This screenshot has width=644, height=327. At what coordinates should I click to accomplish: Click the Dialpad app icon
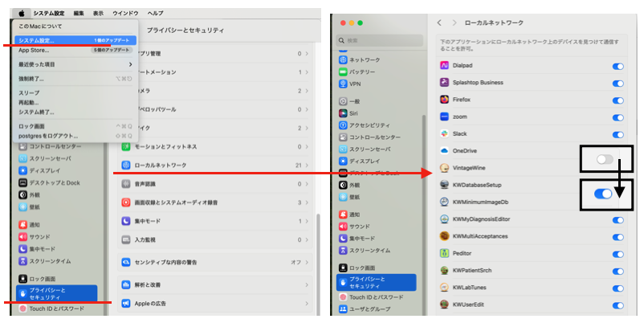click(444, 65)
